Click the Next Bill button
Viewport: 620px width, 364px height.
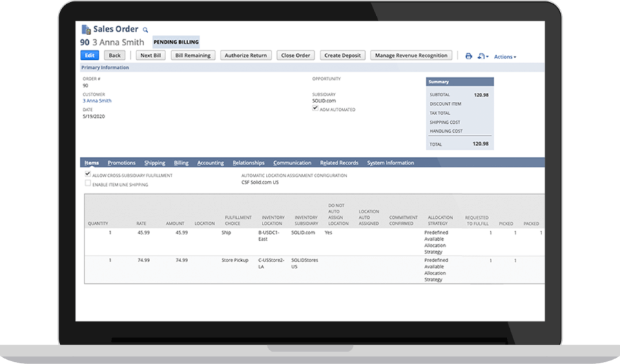(x=151, y=55)
